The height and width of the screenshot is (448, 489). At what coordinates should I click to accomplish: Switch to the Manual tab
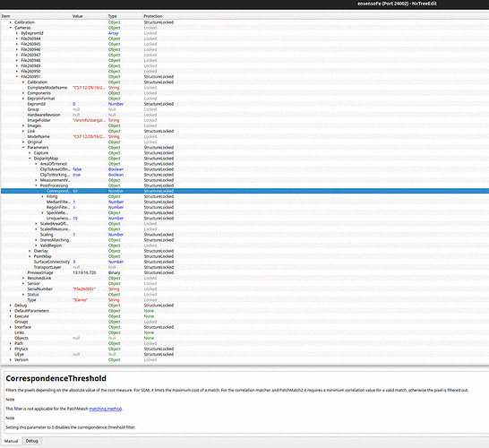(x=12, y=441)
